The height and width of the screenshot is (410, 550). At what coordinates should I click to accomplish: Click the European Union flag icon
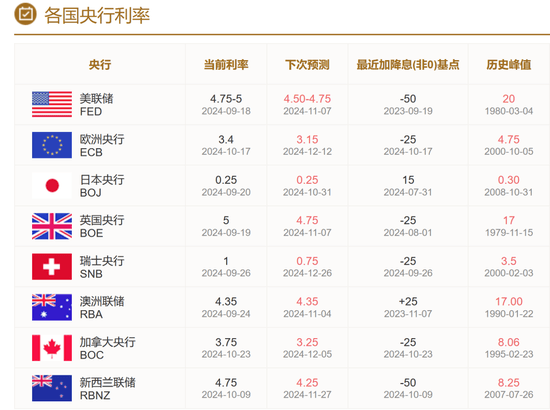point(52,145)
